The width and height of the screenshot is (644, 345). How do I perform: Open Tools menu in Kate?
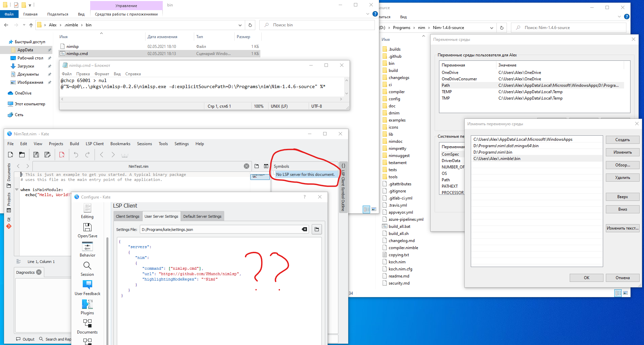(163, 143)
